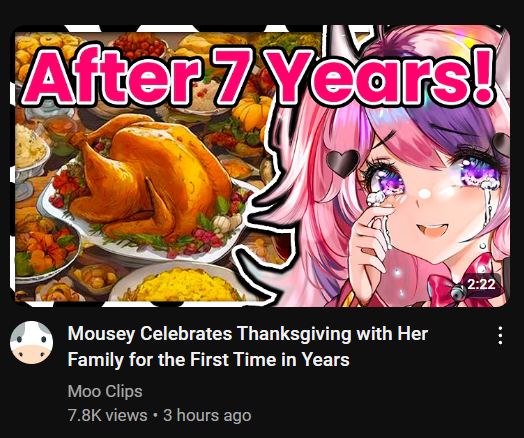Click the pumpkin in the thumbnail
The image size is (524, 438).
(x=253, y=112)
